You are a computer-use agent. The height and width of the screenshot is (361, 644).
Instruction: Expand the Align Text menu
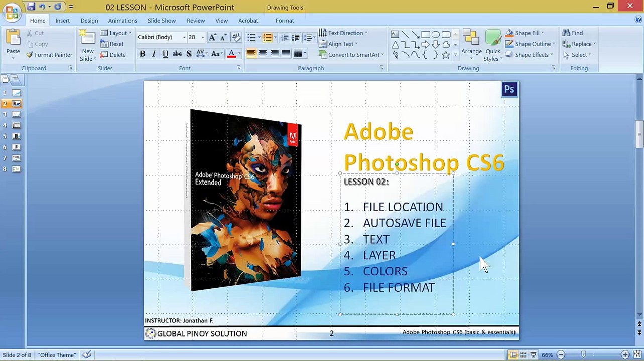coord(338,44)
